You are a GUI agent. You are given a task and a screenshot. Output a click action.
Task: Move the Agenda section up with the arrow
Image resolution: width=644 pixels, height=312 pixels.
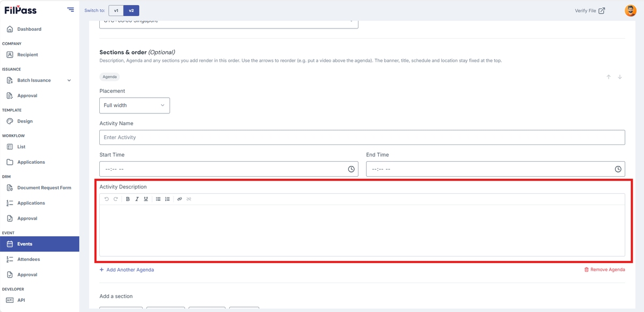609,77
